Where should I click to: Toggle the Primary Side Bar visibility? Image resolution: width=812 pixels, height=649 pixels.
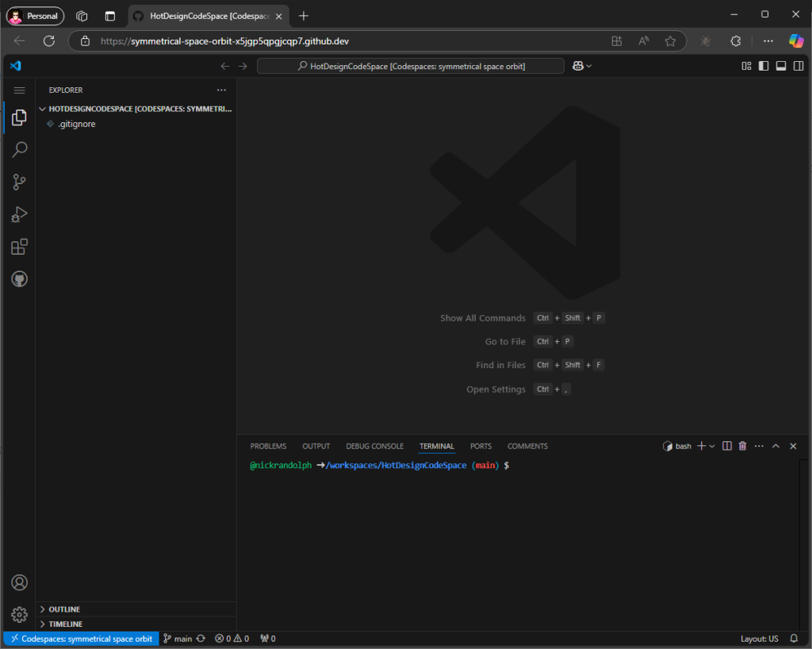(762, 66)
